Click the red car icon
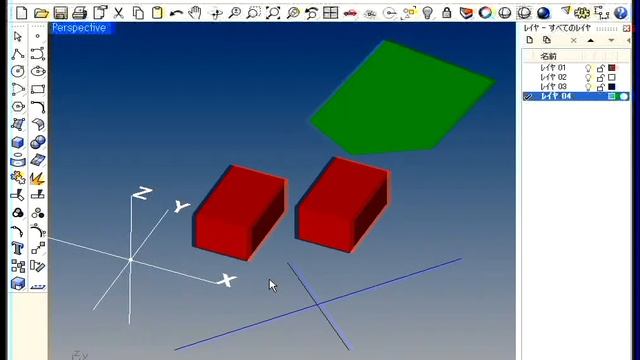 350,13
